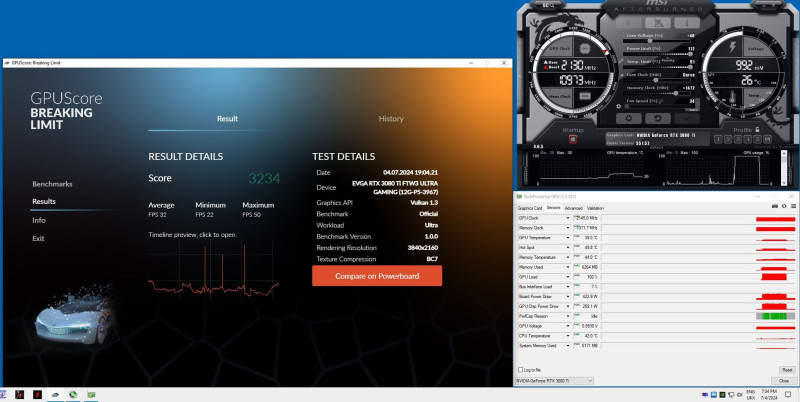
Task: Open Memory Clock sensor dropdown arrow
Action: pyautogui.click(x=567, y=228)
